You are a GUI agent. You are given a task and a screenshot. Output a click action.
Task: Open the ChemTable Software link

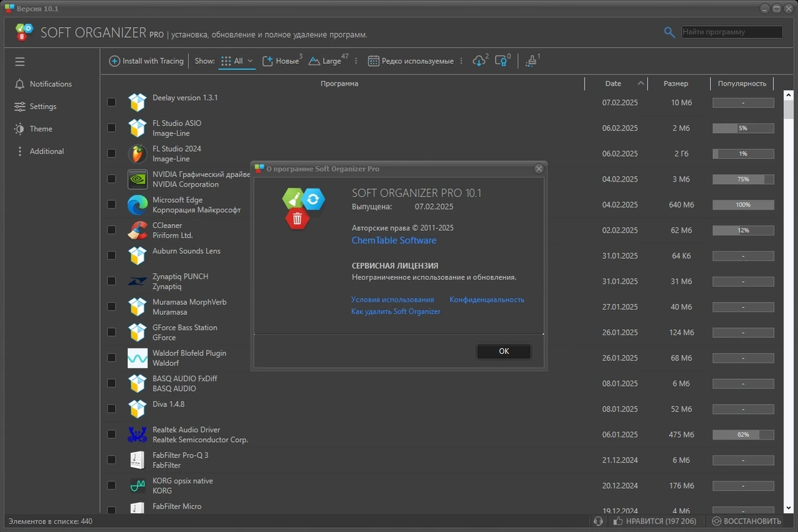[394, 241]
